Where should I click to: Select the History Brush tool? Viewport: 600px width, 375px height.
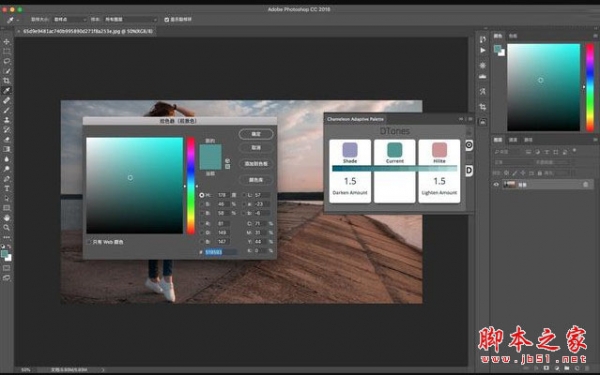point(7,130)
